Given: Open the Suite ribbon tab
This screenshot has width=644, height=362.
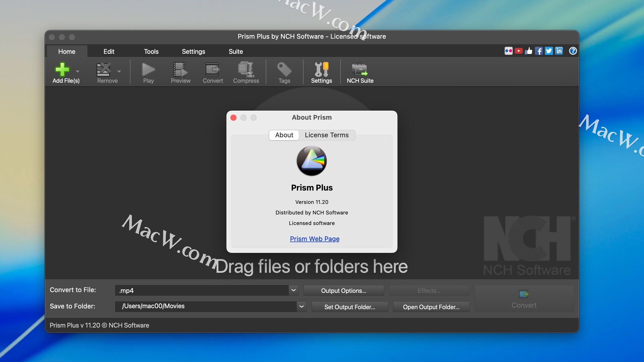Looking at the screenshot, I should point(235,52).
